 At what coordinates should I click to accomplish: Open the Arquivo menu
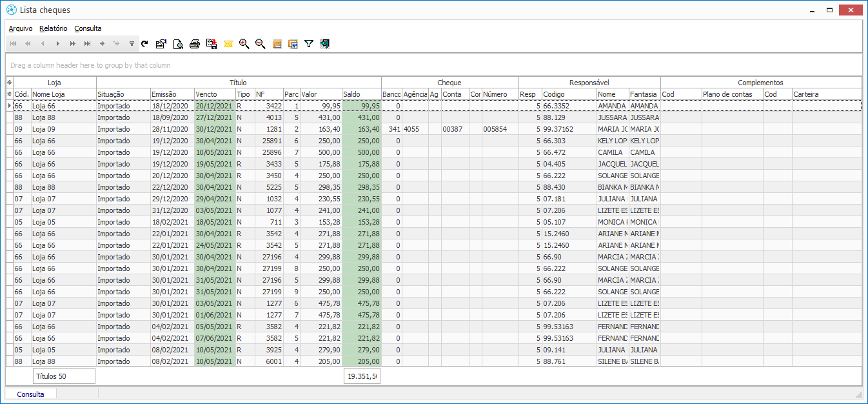(x=21, y=28)
